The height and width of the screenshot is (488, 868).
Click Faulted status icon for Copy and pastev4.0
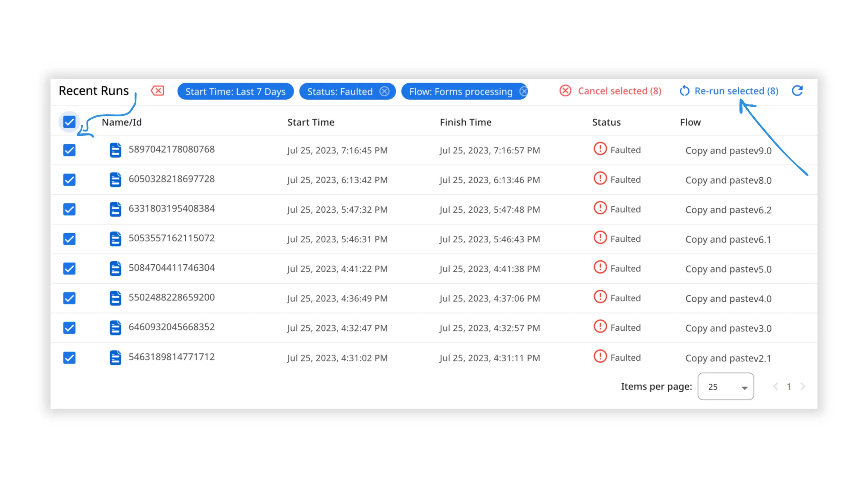600,297
